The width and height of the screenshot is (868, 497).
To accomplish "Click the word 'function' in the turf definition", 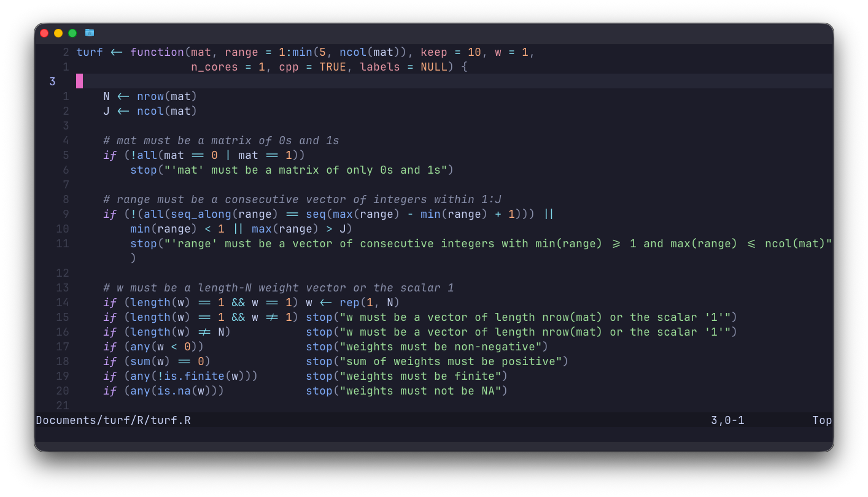I will [x=157, y=52].
